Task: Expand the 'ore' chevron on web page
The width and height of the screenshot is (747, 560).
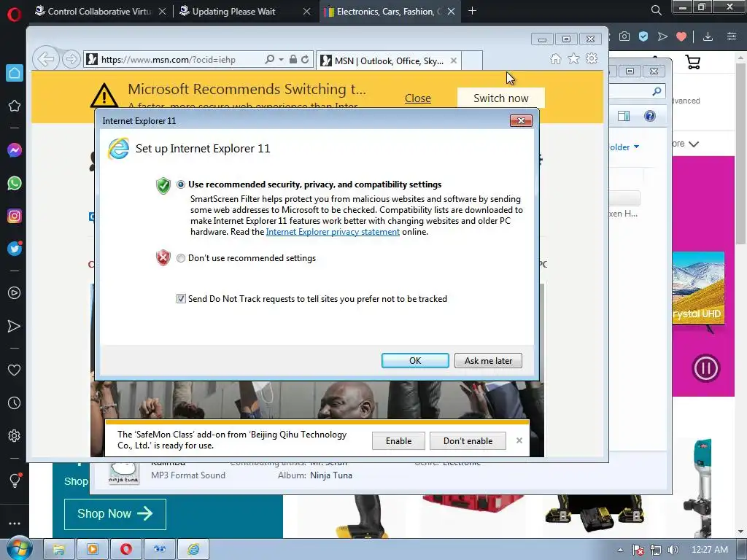Action: 694,144
